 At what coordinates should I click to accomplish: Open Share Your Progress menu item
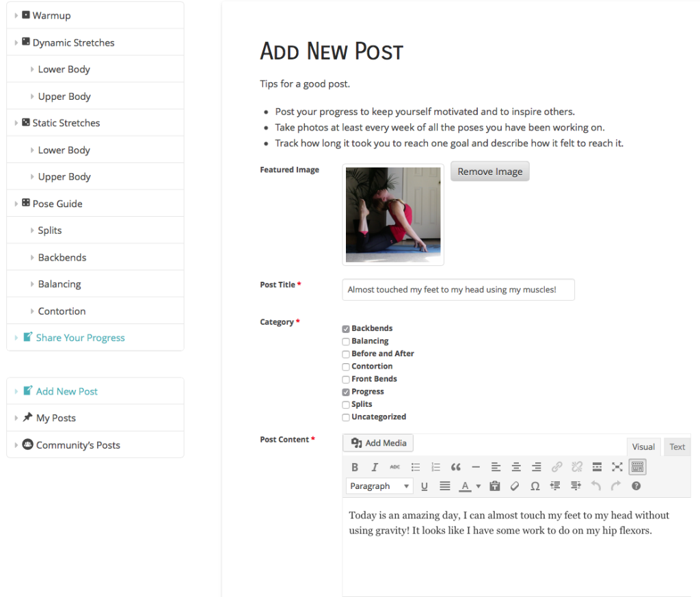(x=95, y=338)
